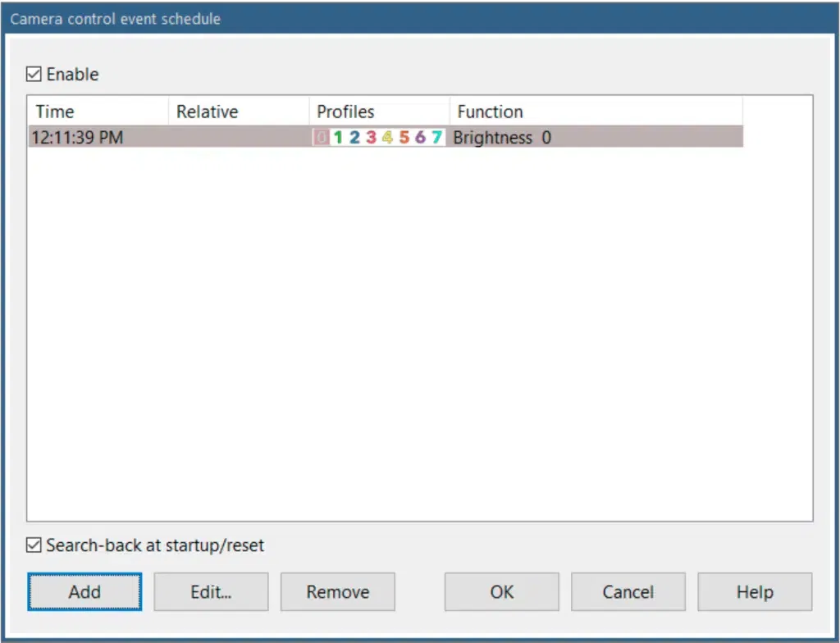
Task: Click the Profiles column header
Action: pyautogui.click(x=380, y=112)
